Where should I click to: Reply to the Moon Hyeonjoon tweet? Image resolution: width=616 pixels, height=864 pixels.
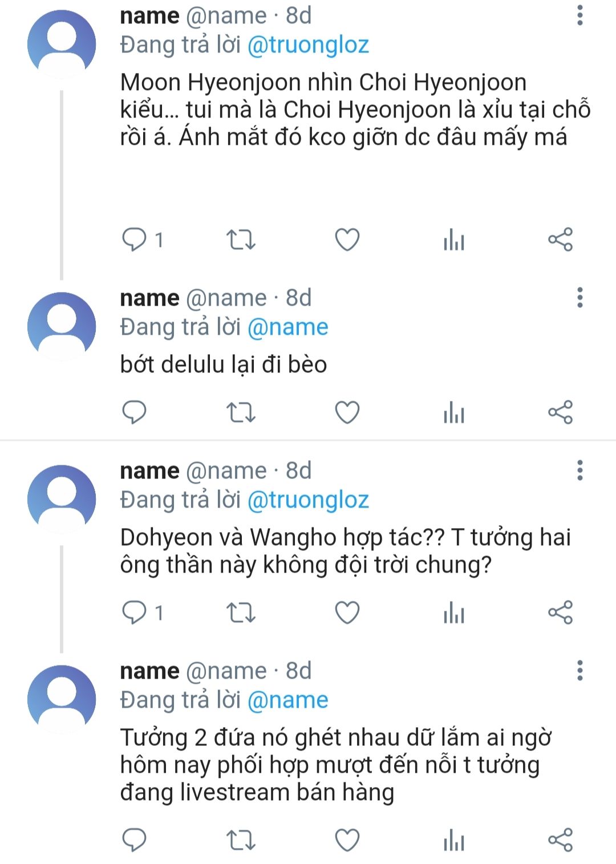pos(135,240)
